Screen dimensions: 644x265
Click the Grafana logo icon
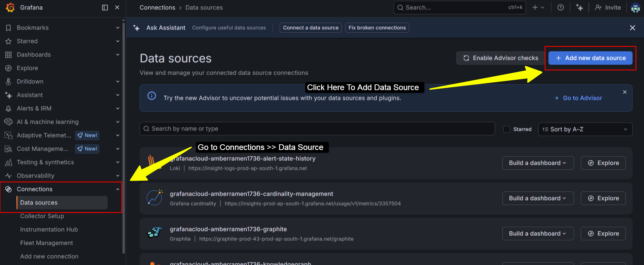click(10, 7)
